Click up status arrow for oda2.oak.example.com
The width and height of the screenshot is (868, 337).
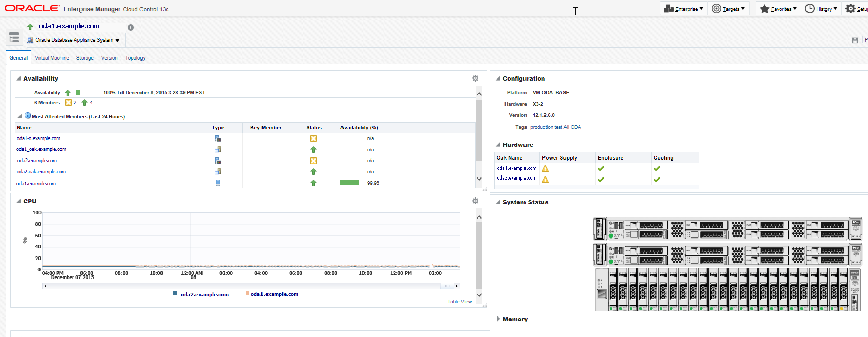313,172
